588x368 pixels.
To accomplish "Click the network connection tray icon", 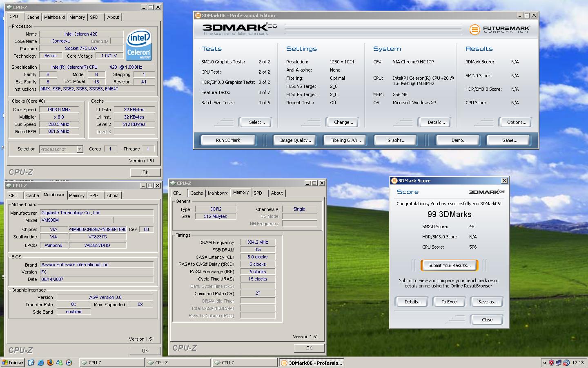I will click(559, 363).
